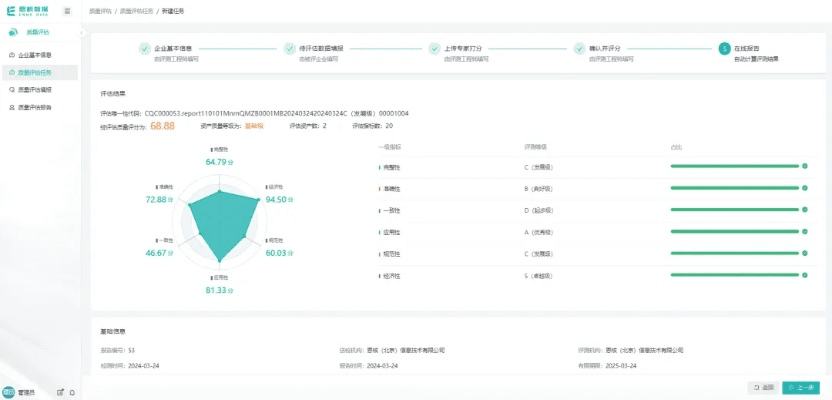
Task: Click the 完整性 progress bar
Action: 738,166
